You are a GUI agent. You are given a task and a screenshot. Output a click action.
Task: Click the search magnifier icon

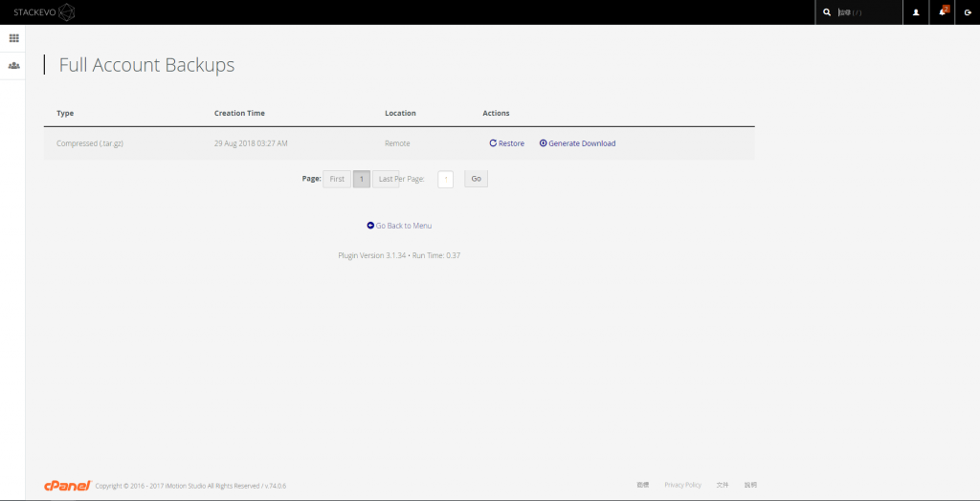[x=827, y=12]
